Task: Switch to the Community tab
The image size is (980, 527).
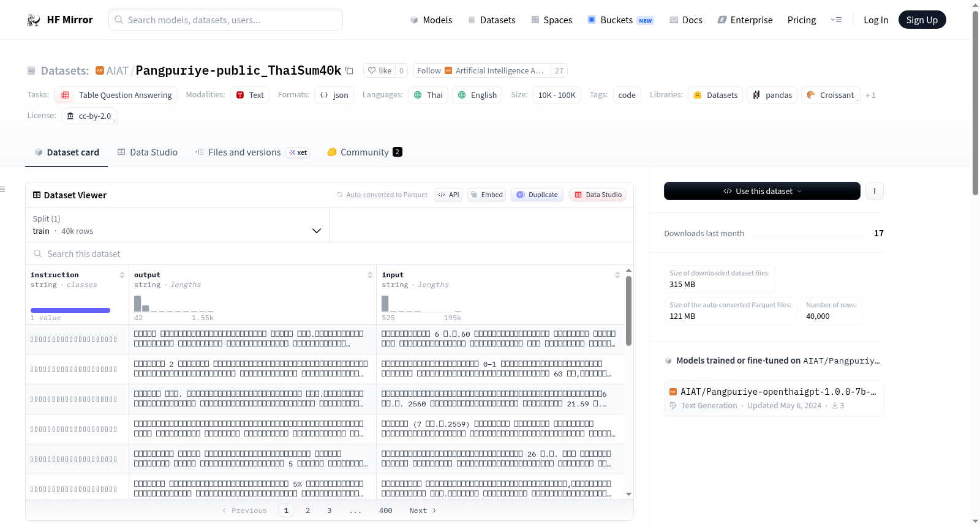Action: coord(364,152)
